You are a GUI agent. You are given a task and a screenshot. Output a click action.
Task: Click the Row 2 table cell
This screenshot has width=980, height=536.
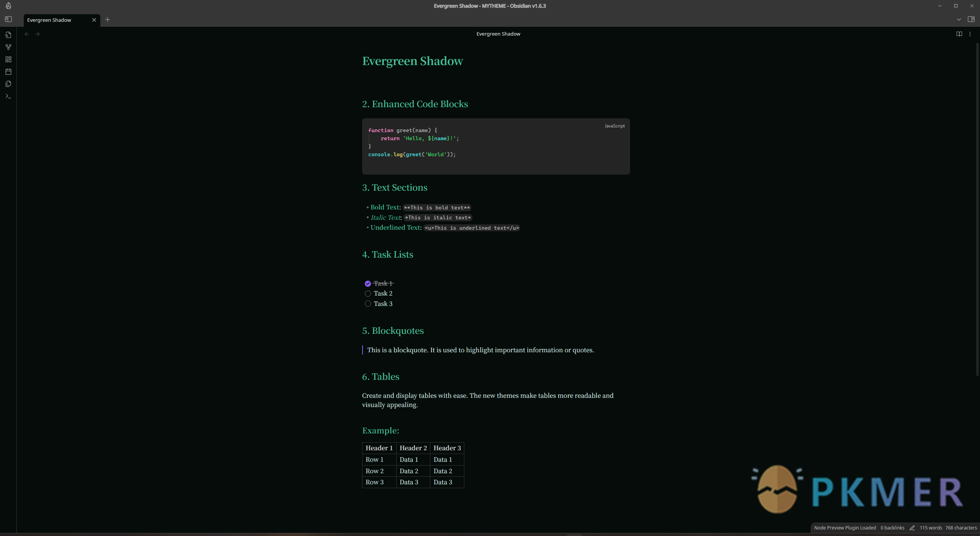(x=379, y=471)
